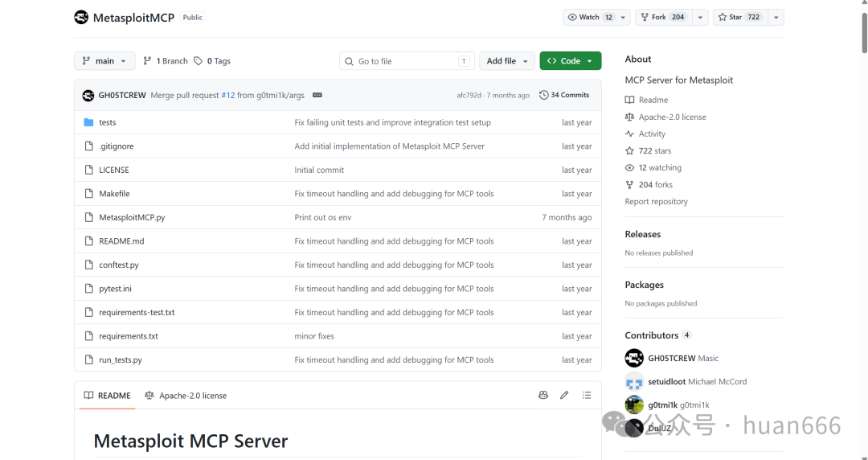Open the 'minor fixes' commit message
Screen dimensions: 868x460
(x=314, y=336)
